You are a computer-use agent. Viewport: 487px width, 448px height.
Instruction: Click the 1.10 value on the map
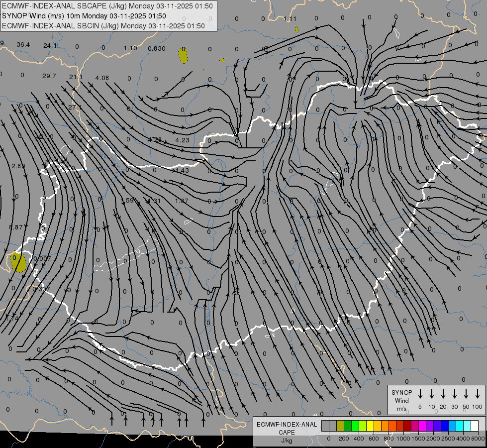[130, 48]
